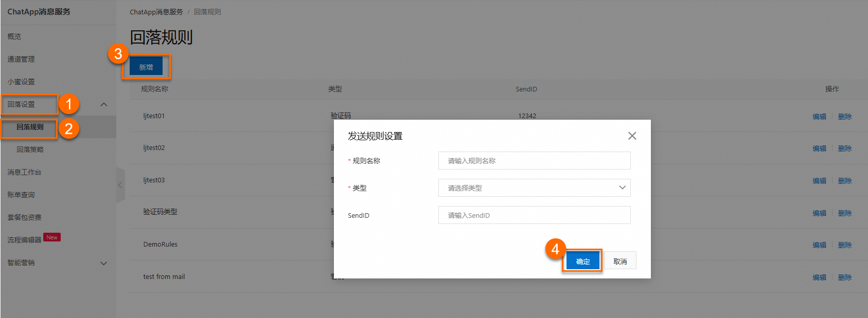Screen dimensions: 868x318
Task: Edit the ljtest03 rule
Action: 819,181
